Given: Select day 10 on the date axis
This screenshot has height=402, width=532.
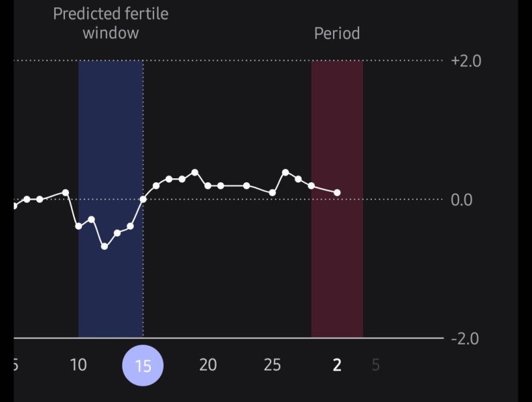Looking at the screenshot, I should pyautogui.click(x=78, y=365).
